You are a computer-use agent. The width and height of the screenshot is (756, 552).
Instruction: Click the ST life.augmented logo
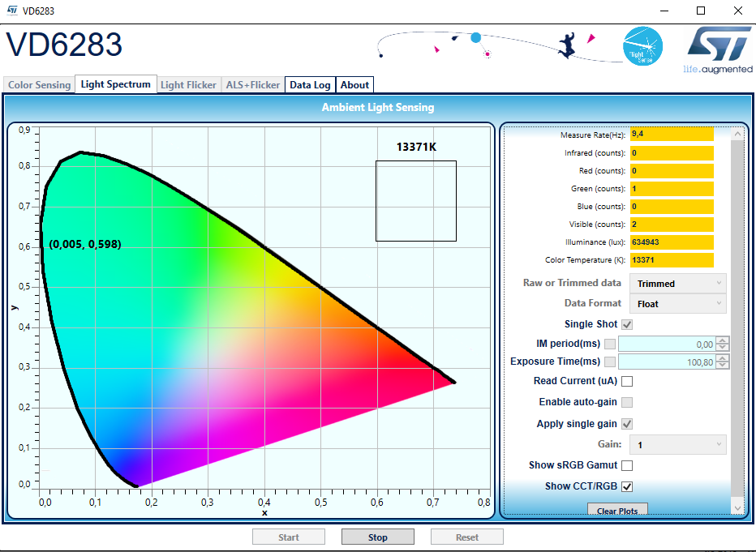click(718, 50)
